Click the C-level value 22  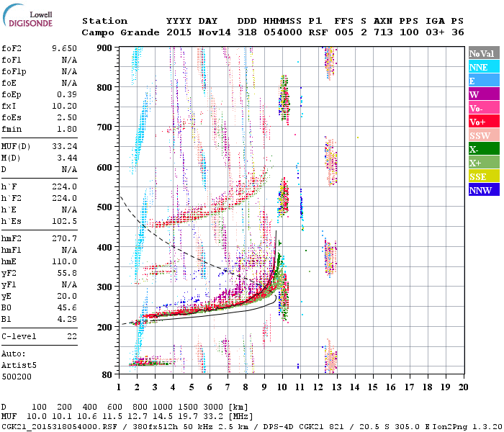point(72,336)
